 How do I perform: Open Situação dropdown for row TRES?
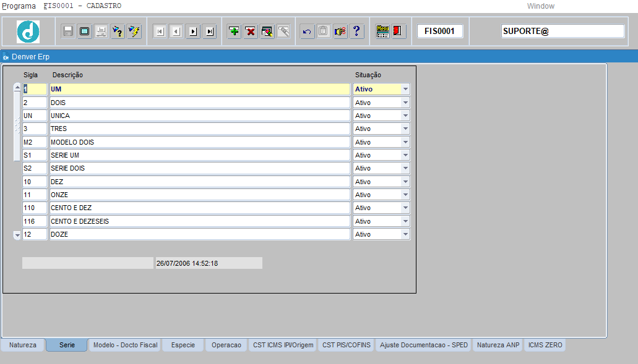point(405,129)
